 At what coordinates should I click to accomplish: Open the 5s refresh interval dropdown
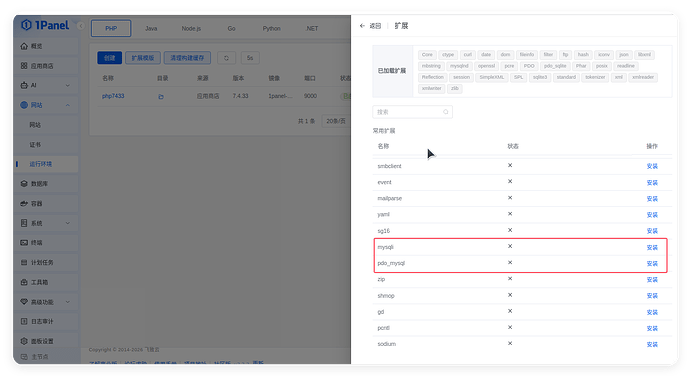(x=250, y=58)
